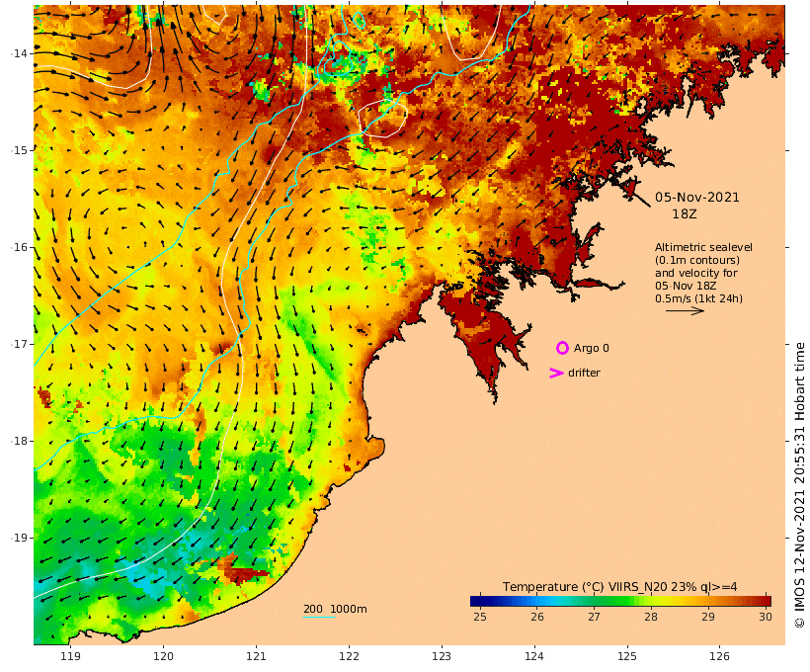
Task: Click the latitude axis label -17
Action: [x=20, y=344]
